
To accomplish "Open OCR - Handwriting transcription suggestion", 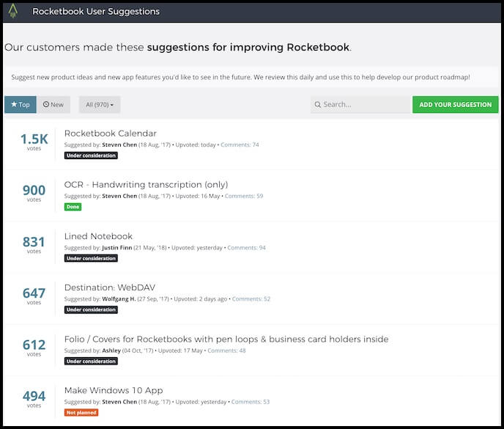I will pos(146,185).
